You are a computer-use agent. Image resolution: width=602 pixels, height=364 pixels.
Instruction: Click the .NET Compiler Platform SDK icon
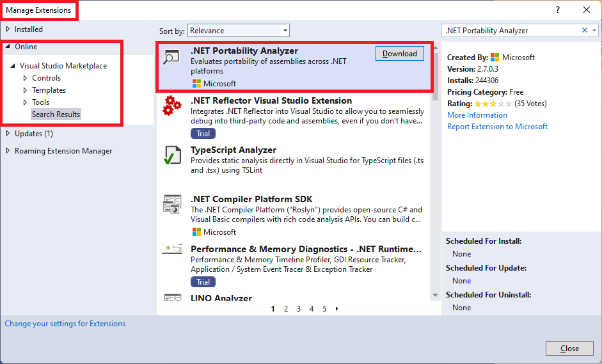(172, 204)
